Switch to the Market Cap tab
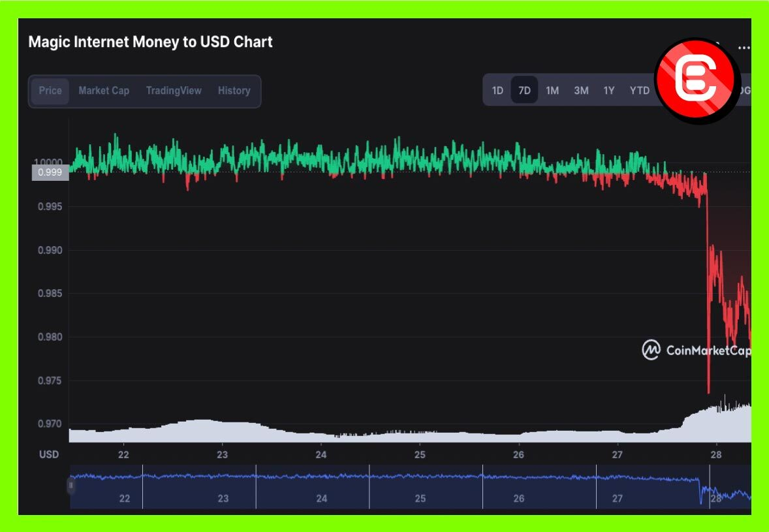Image resolution: width=769 pixels, height=532 pixels. coord(104,91)
